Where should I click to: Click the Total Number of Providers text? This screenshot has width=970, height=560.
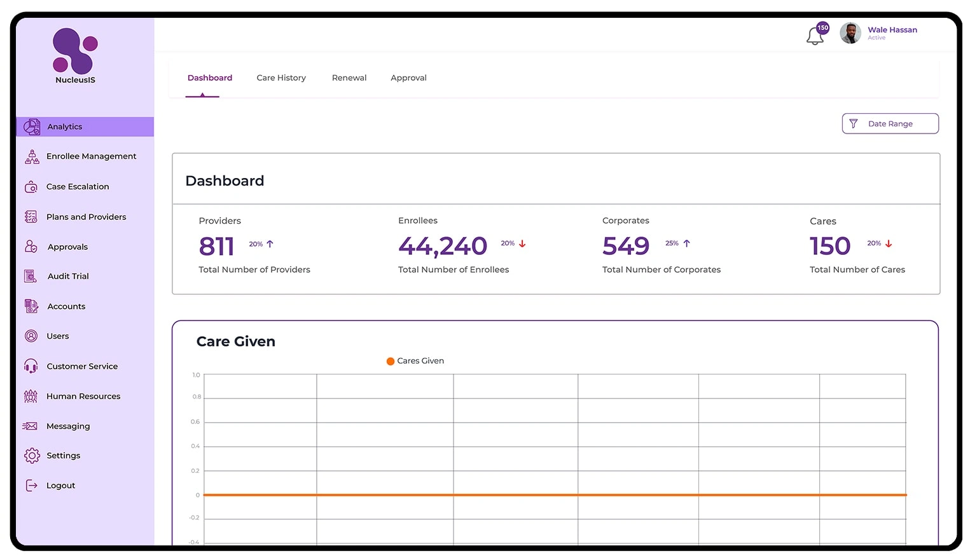click(254, 270)
